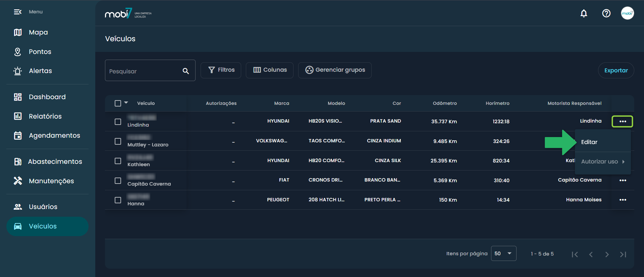Go to last page of results
The image size is (644, 277).
(623, 255)
